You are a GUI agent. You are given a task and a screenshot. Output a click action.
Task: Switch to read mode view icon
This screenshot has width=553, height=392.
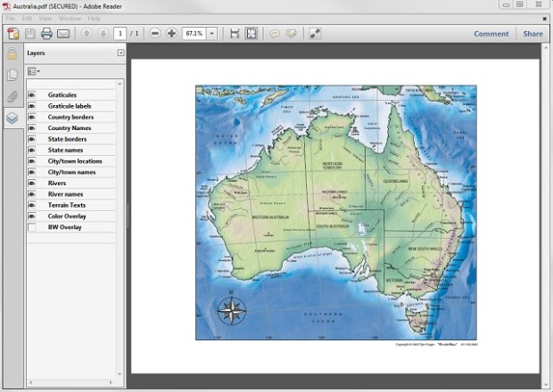[315, 34]
